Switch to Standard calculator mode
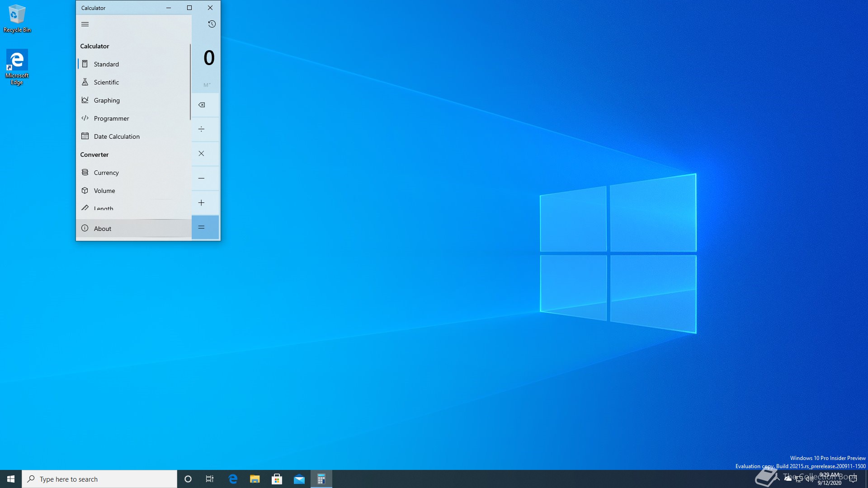Image resolution: width=868 pixels, height=488 pixels. (106, 64)
